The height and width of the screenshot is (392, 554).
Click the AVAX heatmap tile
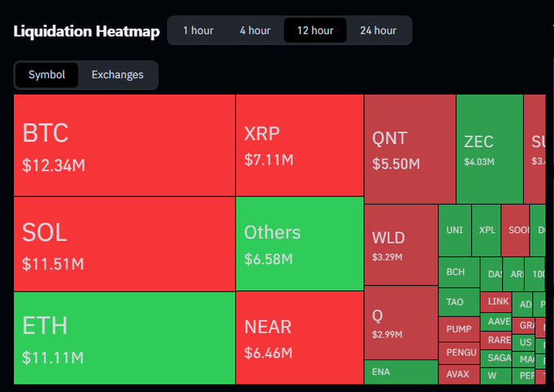click(x=459, y=374)
